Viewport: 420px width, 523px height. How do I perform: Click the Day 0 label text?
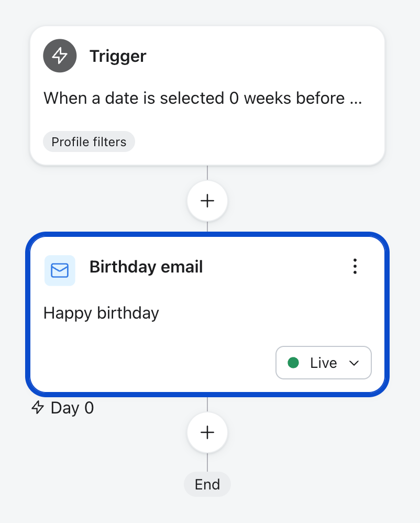point(72,408)
